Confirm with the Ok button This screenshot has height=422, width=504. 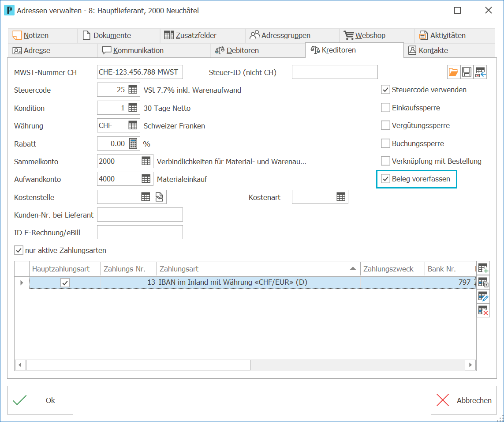click(x=40, y=400)
